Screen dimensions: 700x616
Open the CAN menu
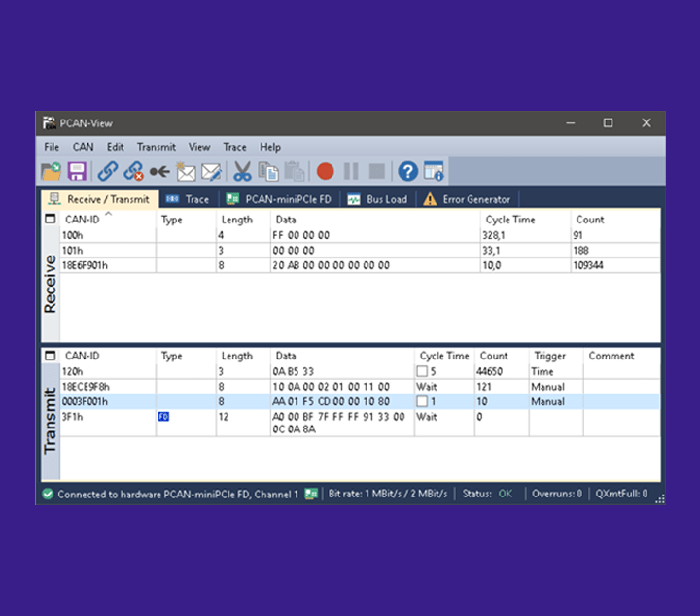coord(83,147)
